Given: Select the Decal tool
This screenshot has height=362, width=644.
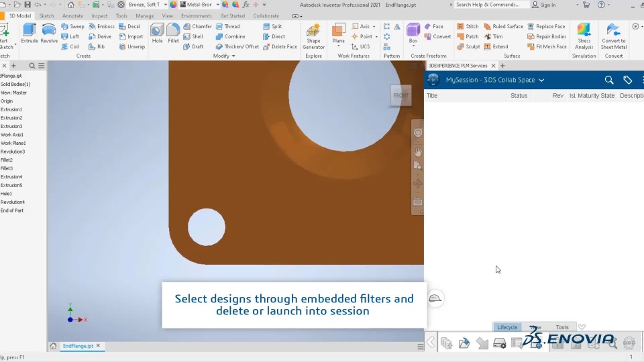Looking at the screenshot, I should point(129,26).
